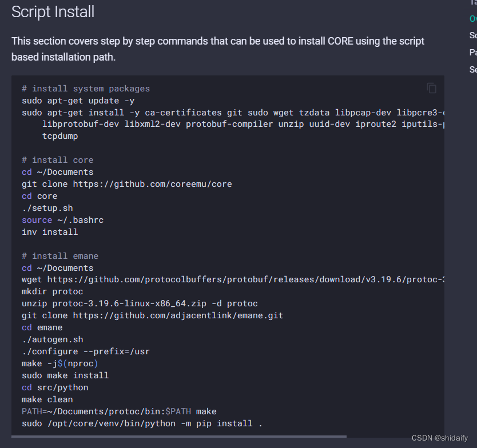The image size is (477, 448).
Task: Click inside the dark code block area
Action: coord(229,251)
